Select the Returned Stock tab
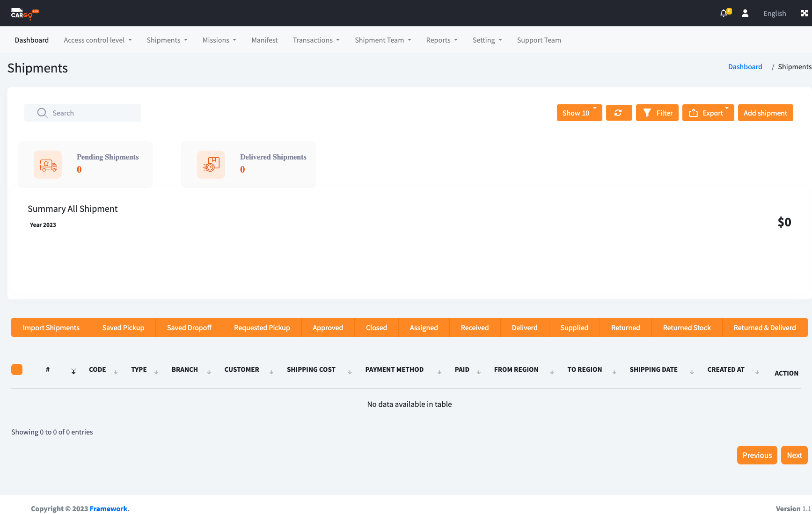 (x=687, y=327)
